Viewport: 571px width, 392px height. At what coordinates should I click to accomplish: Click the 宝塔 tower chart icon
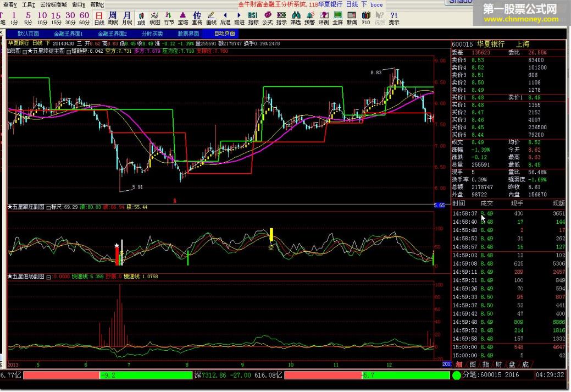(183, 18)
